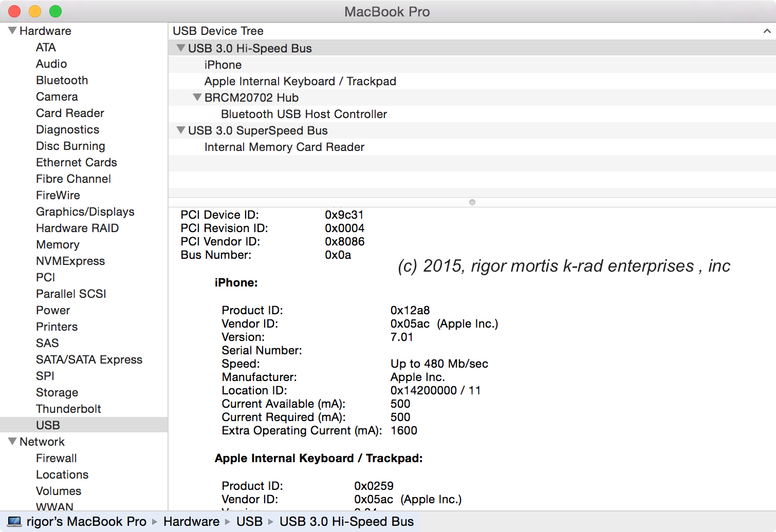Open Power in the sidebar
Image resolution: width=776 pixels, height=532 pixels.
point(53,310)
